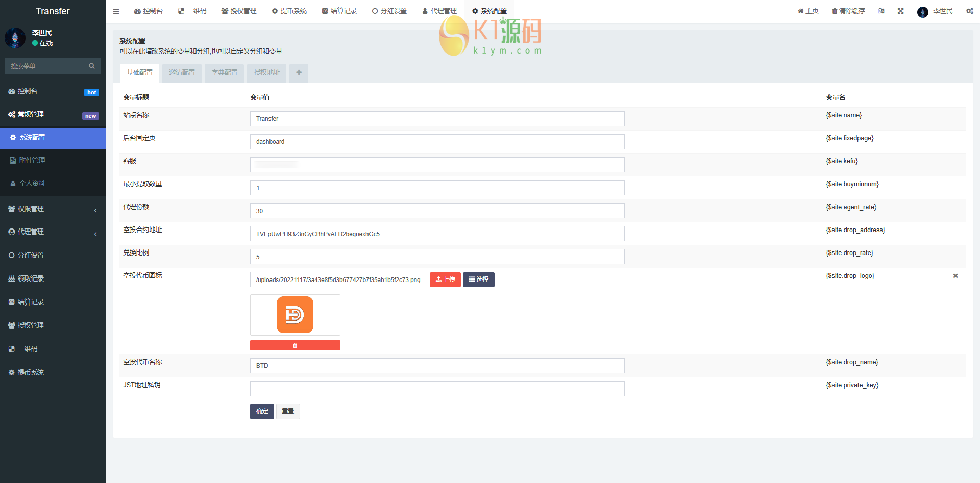This screenshot has width=980, height=483.
Task: Collapse the 常规管理 sidebar section
Action: coord(53,115)
